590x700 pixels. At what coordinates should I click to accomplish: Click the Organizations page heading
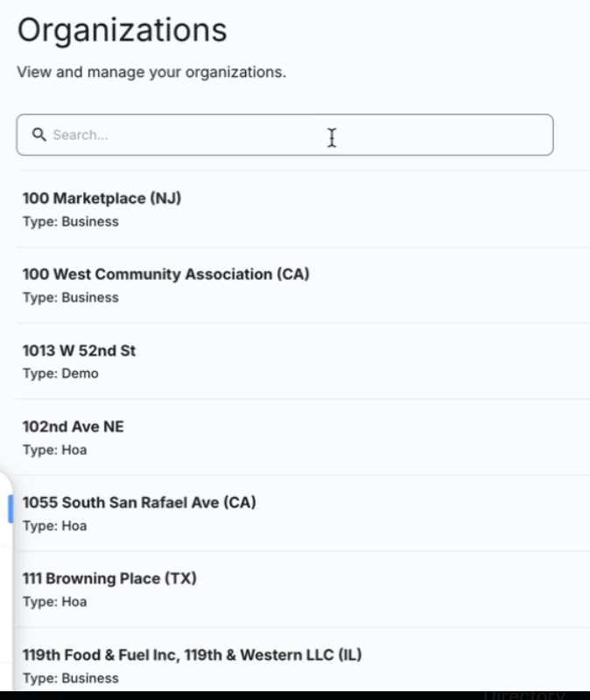pyautogui.click(x=121, y=30)
